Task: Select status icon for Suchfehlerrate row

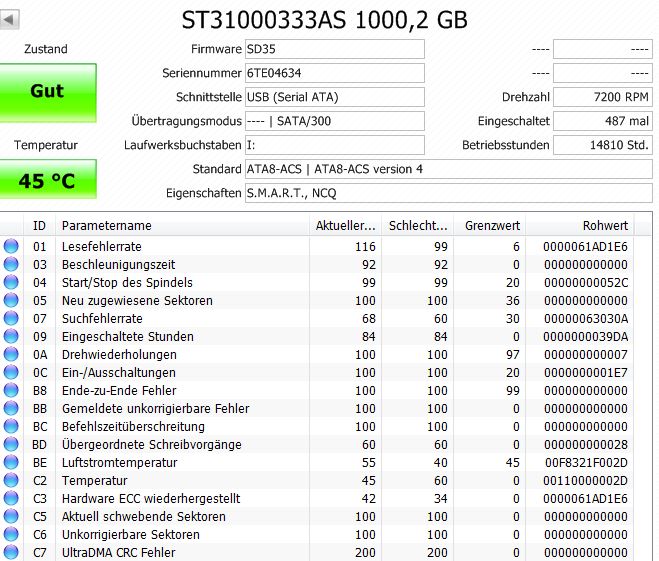Action: [11, 319]
